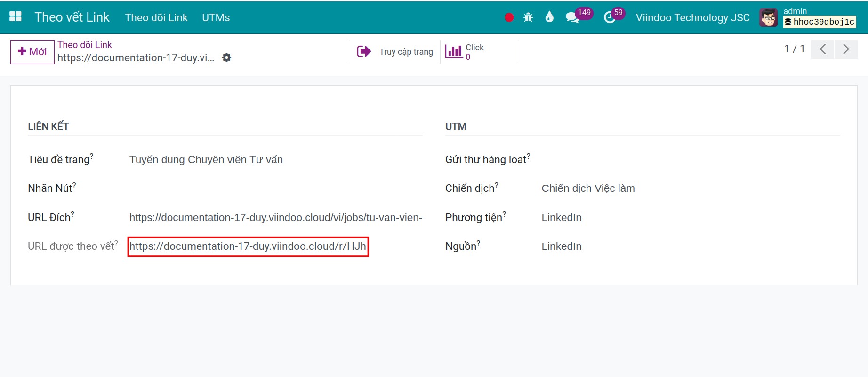Click the Tiêu đề trang help question mark

[92, 156]
